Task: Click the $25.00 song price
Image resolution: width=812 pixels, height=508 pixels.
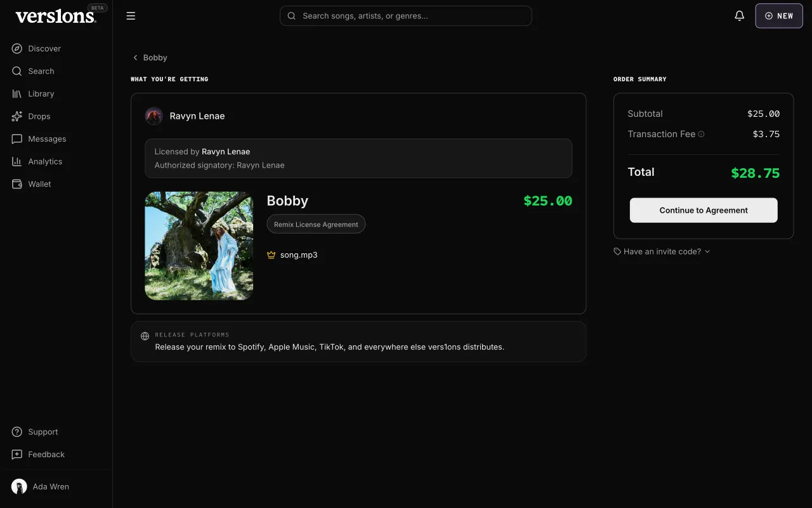Action: (x=548, y=201)
